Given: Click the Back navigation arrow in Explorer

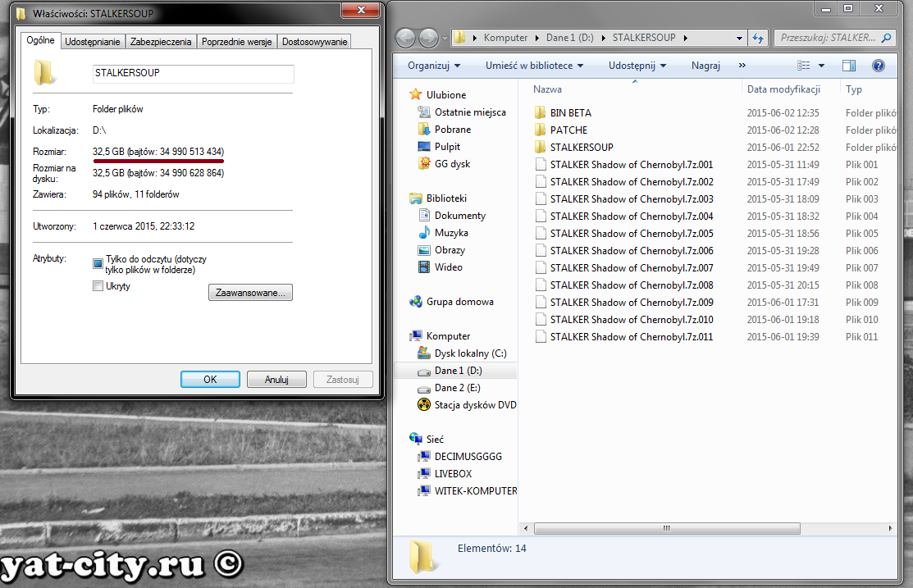Looking at the screenshot, I should click(406, 38).
